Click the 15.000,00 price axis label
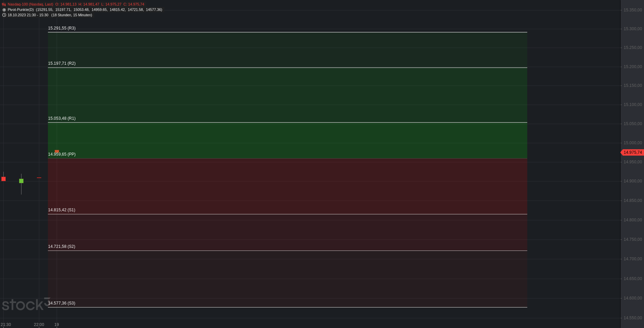This screenshot has width=644, height=328. [x=633, y=143]
